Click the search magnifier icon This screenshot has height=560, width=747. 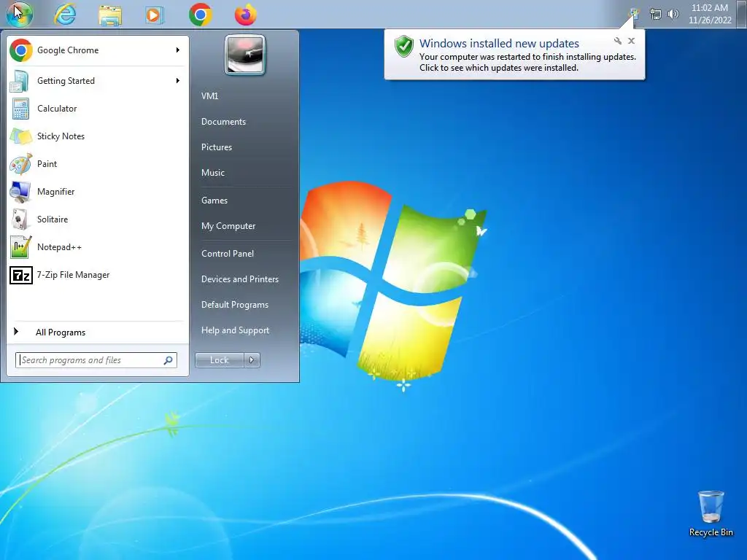pyautogui.click(x=169, y=360)
